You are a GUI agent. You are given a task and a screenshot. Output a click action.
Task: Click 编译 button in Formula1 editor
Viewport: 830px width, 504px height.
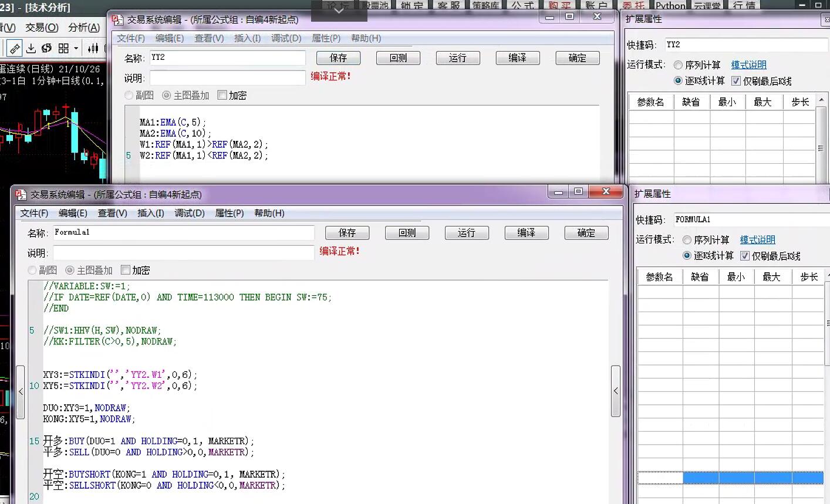(x=527, y=233)
